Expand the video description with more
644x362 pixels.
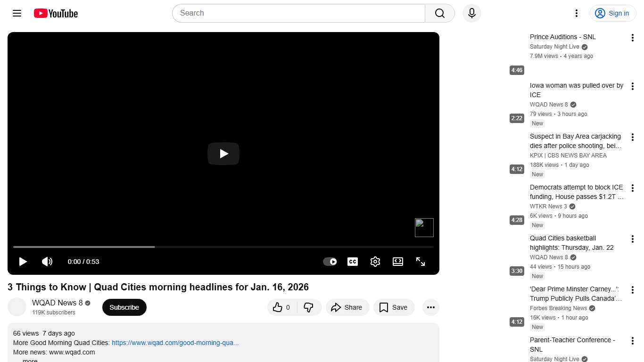pos(29,360)
